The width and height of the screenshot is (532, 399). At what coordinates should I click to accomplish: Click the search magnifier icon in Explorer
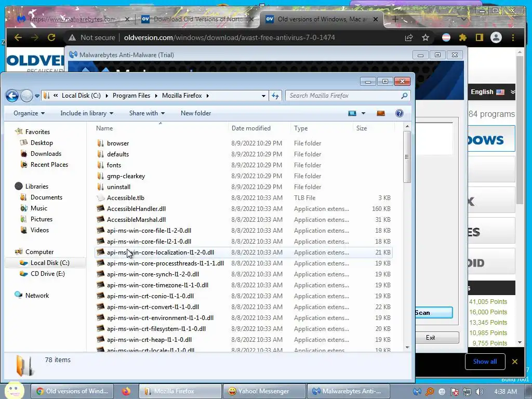click(404, 96)
